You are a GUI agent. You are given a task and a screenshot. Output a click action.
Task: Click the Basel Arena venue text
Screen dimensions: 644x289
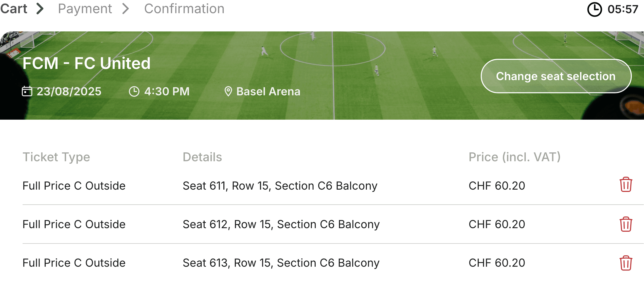(x=268, y=91)
